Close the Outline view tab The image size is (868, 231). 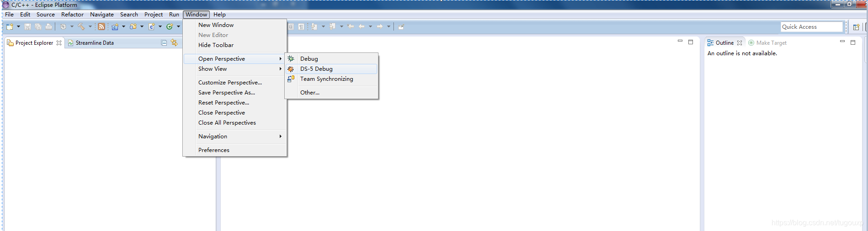(x=740, y=43)
